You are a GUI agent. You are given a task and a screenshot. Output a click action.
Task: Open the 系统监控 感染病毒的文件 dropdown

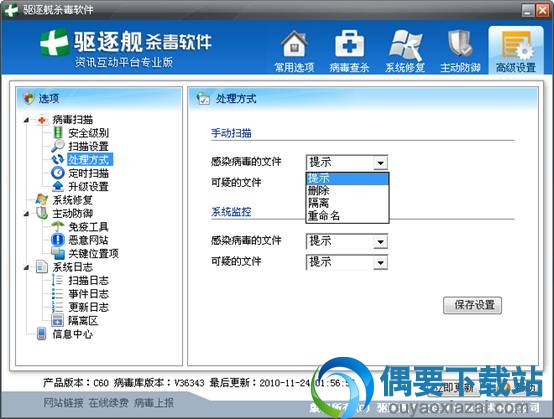[x=347, y=242]
